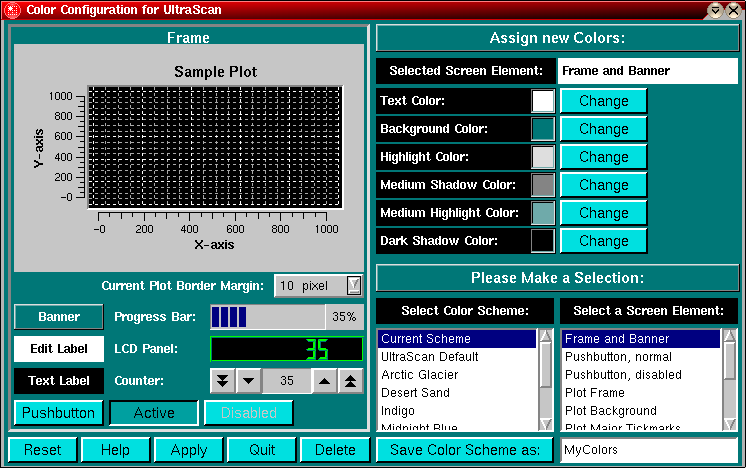Click the counter double-down arrow button
The width and height of the screenshot is (746, 468).
(x=222, y=381)
